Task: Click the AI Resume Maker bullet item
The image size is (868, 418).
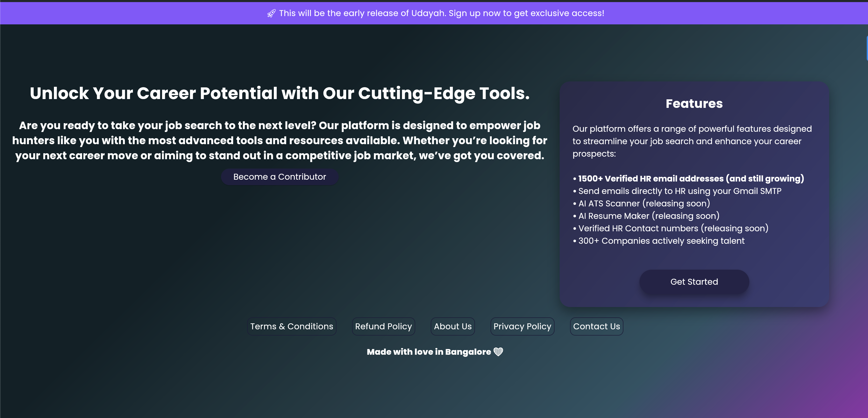Action: pyautogui.click(x=648, y=216)
